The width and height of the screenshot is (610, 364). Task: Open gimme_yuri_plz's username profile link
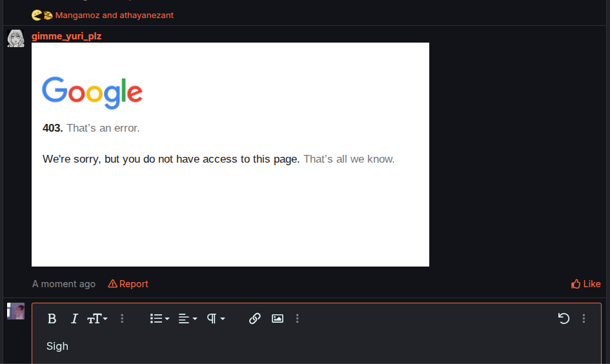tap(66, 36)
